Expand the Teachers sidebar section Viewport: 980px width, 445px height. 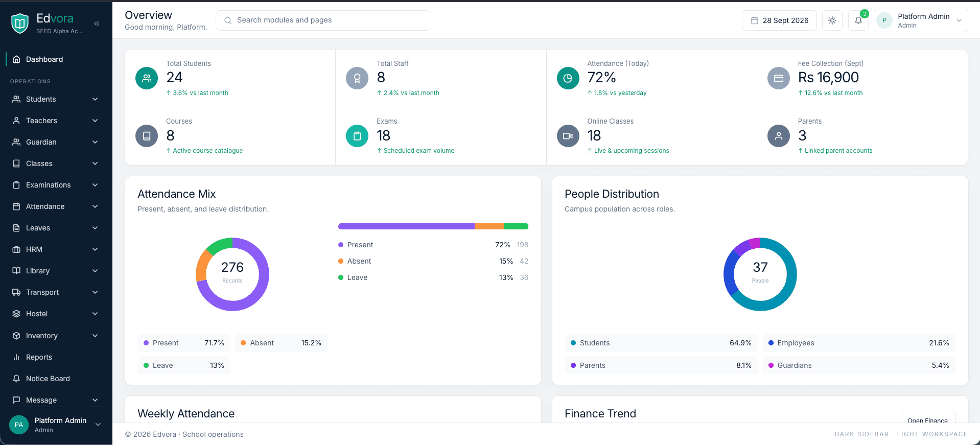[x=56, y=121]
